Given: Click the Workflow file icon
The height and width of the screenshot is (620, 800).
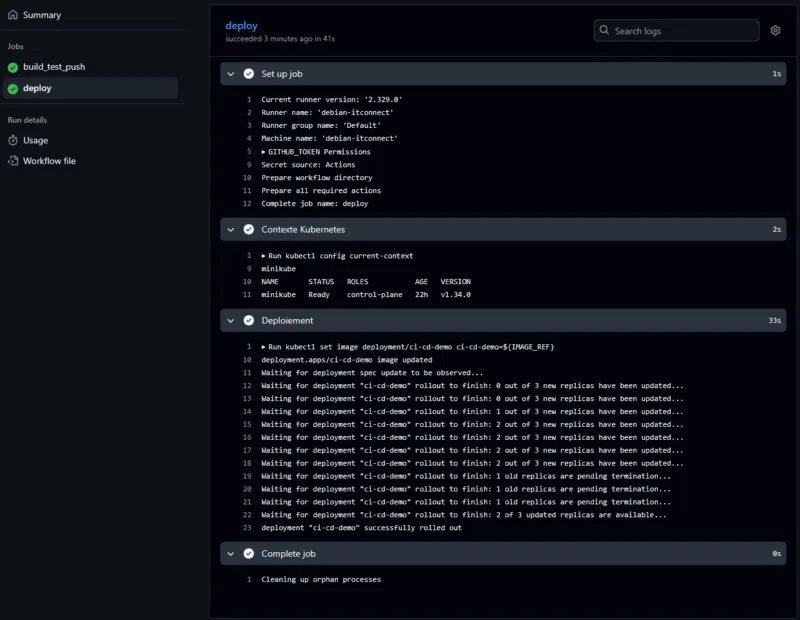Looking at the screenshot, I should coord(13,161).
